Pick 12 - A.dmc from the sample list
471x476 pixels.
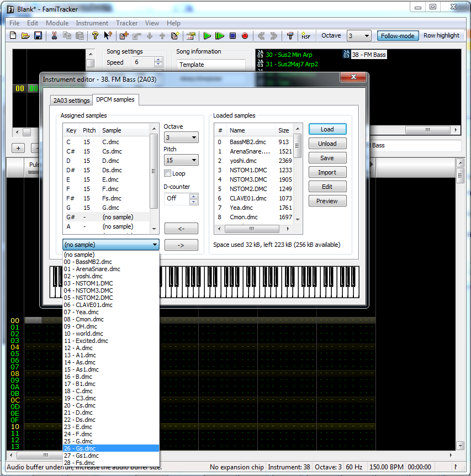(111, 348)
